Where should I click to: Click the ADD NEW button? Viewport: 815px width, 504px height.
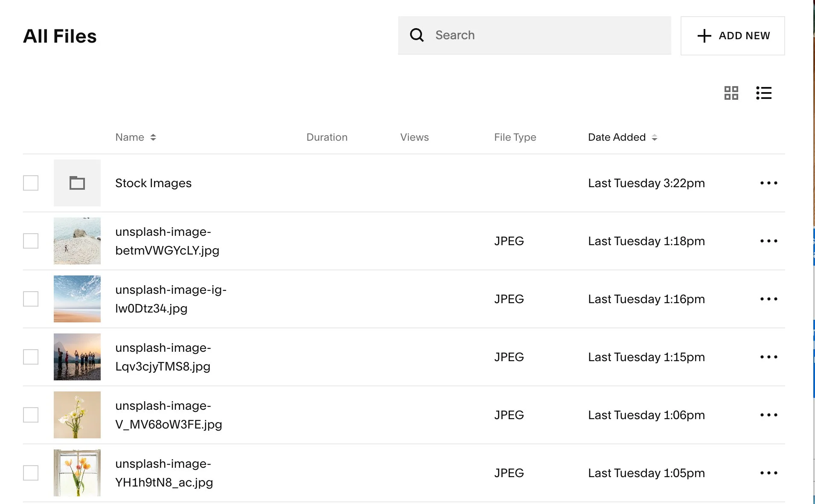coord(732,35)
